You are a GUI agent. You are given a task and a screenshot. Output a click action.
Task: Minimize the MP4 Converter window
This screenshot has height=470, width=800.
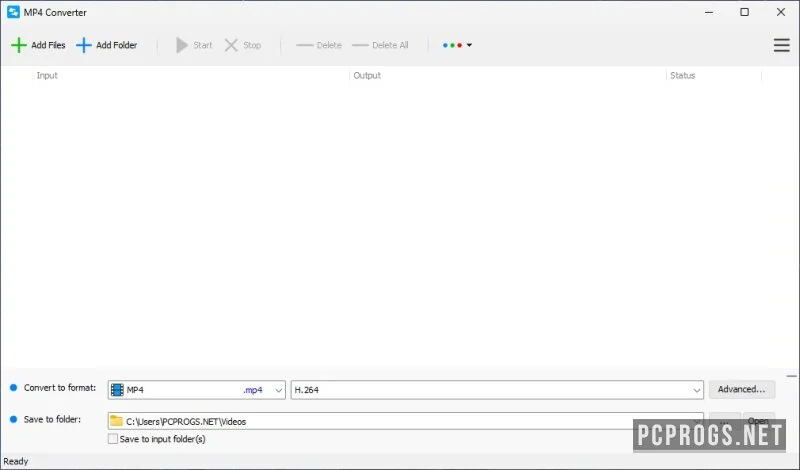click(x=709, y=12)
